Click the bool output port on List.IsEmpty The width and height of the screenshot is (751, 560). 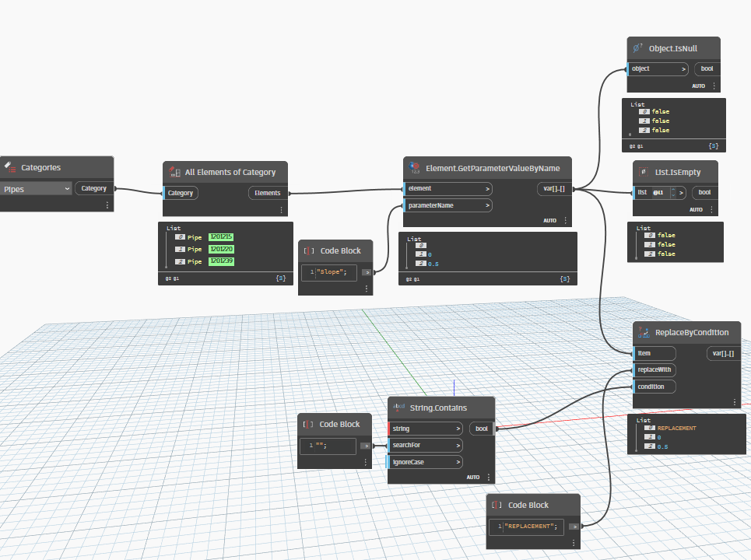tap(704, 192)
